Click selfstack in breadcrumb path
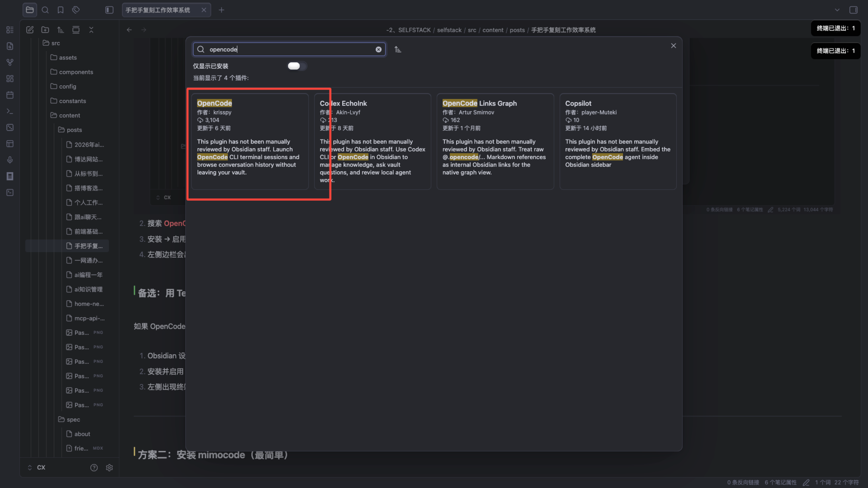The height and width of the screenshot is (488, 868). click(x=449, y=30)
